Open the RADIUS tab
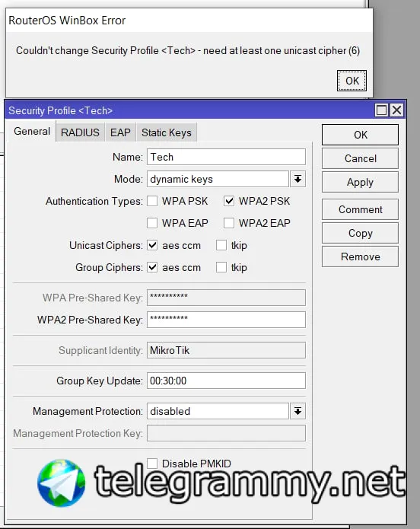This screenshot has height=529, width=420. [x=80, y=132]
